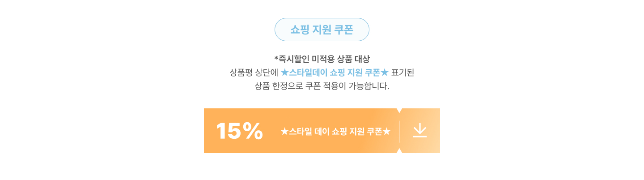The width and height of the screenshot is (644, 180).
Task: Open the blue 스타일데이 쇼핑 지원 쿠폰 highlighted text
Action: tap(335, 72)
